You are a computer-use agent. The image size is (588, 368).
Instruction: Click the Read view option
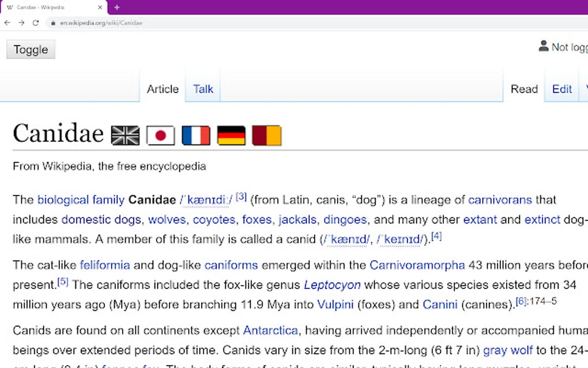[524, 89]
